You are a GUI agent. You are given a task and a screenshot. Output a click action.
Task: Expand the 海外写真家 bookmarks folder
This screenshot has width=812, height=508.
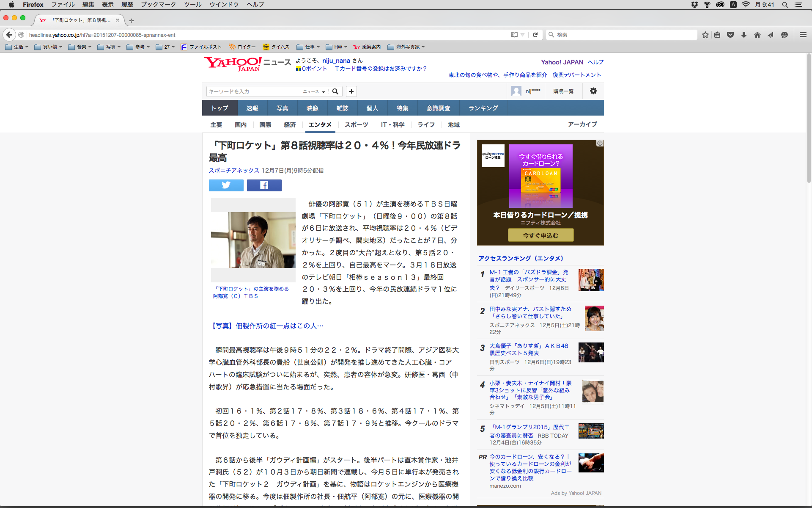pyautogui.click(x=406, y=47)
